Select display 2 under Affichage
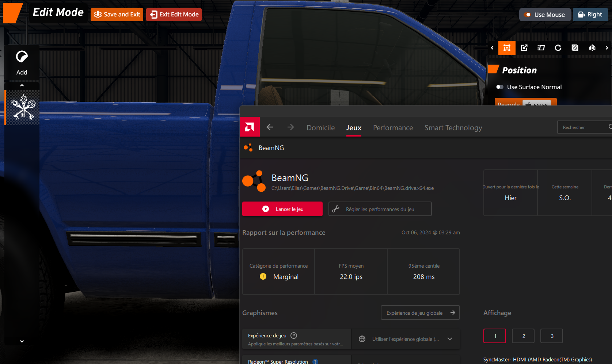612x364 pixels. [x=523, y=336]
